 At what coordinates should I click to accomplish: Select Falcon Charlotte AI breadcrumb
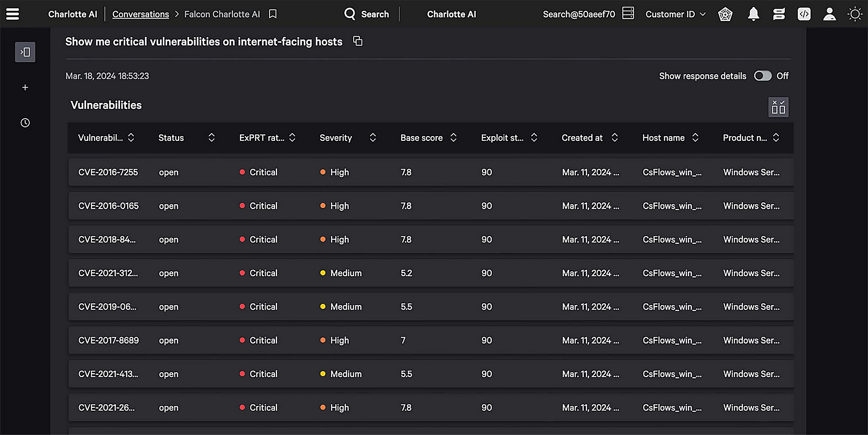point(222,14)
